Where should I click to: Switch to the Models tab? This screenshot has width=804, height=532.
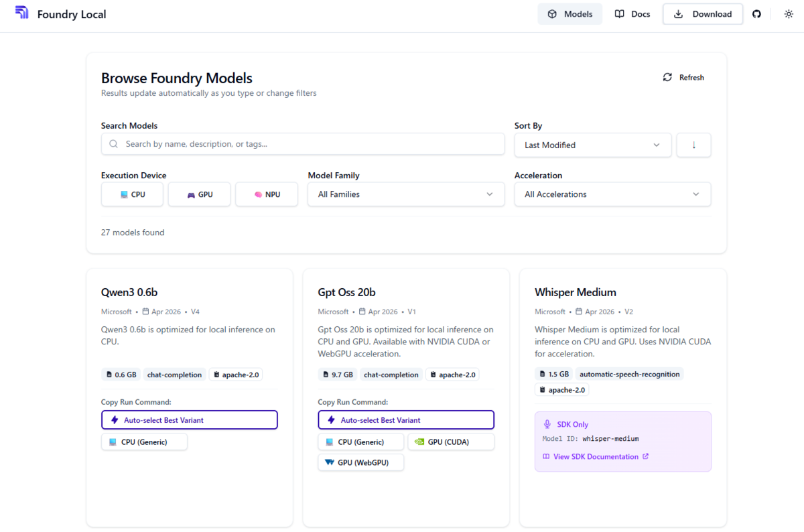[x=570, y=14]
